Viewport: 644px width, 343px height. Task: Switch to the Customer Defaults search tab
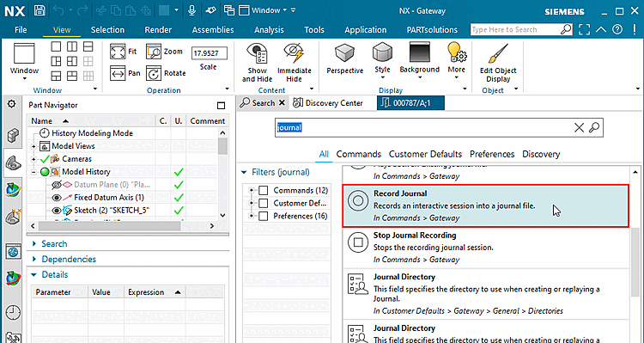click(x=425, y=154)
